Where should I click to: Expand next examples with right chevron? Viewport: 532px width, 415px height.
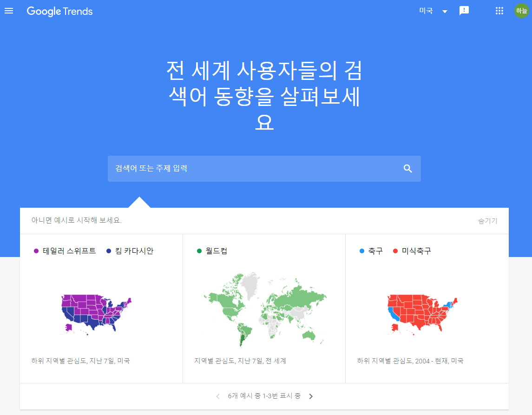311,396
